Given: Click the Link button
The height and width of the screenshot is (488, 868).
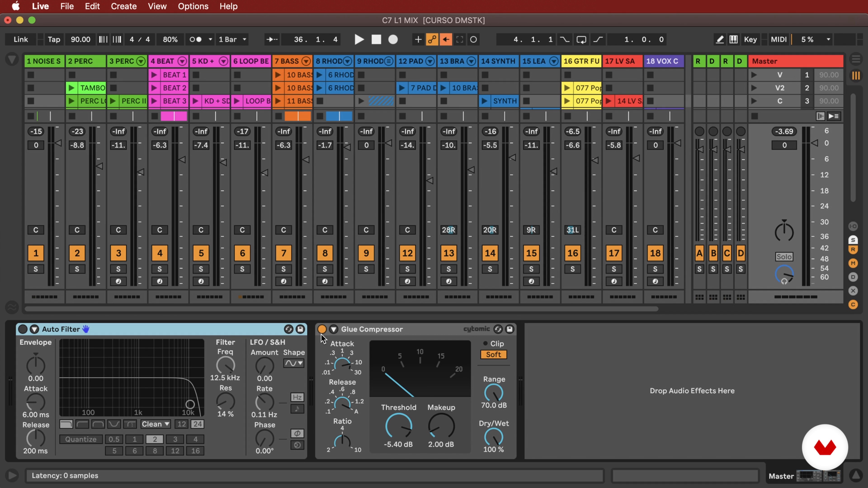Looking at the screenshot, I should [21, 39].
